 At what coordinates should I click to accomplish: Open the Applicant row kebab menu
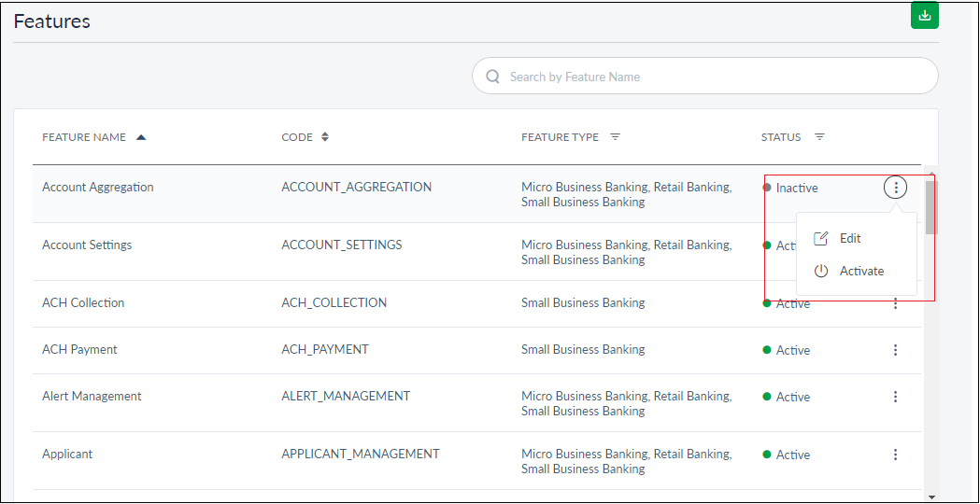coord(895,455)
